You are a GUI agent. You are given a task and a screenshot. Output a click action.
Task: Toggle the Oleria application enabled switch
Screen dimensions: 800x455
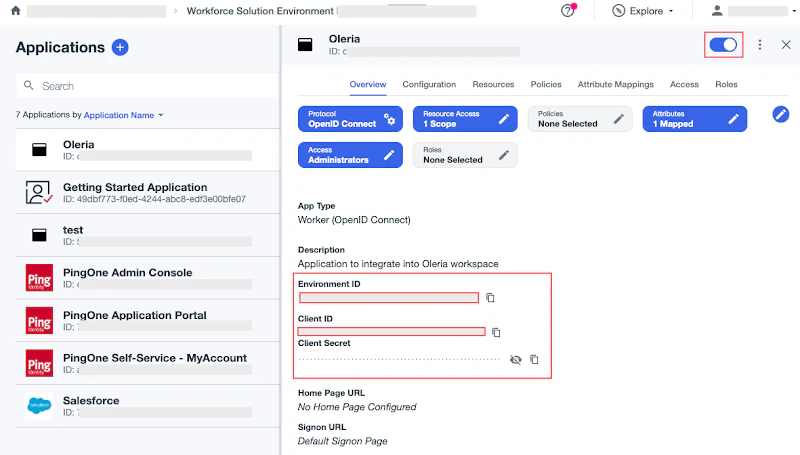(x=723, y=45)
